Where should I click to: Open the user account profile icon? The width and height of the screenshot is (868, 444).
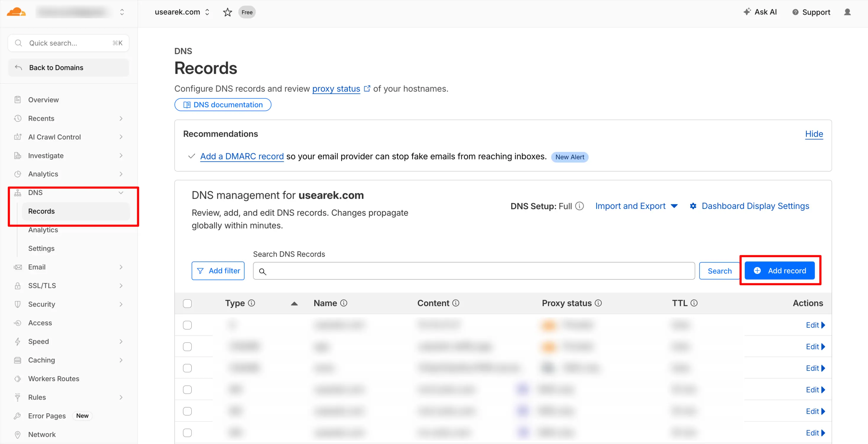tap(847, 12)
